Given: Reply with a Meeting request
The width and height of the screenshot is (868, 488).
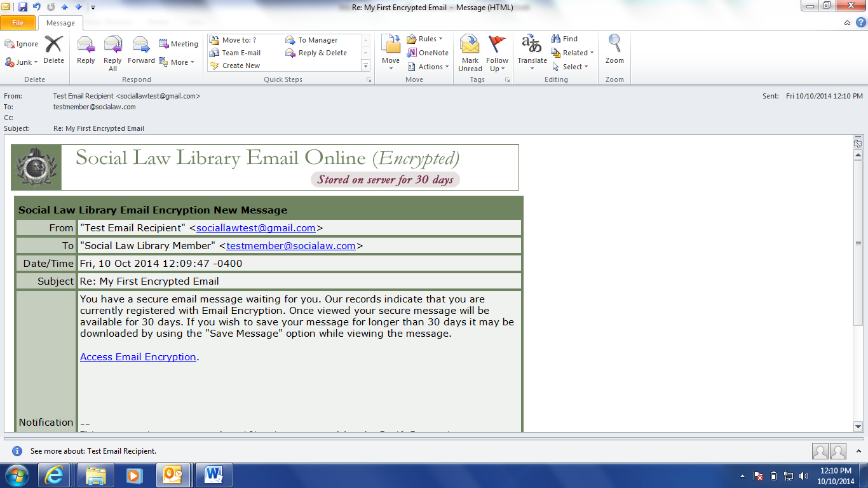Looking at the screenshot, I should pyautogui.click(x=179, y=44).
